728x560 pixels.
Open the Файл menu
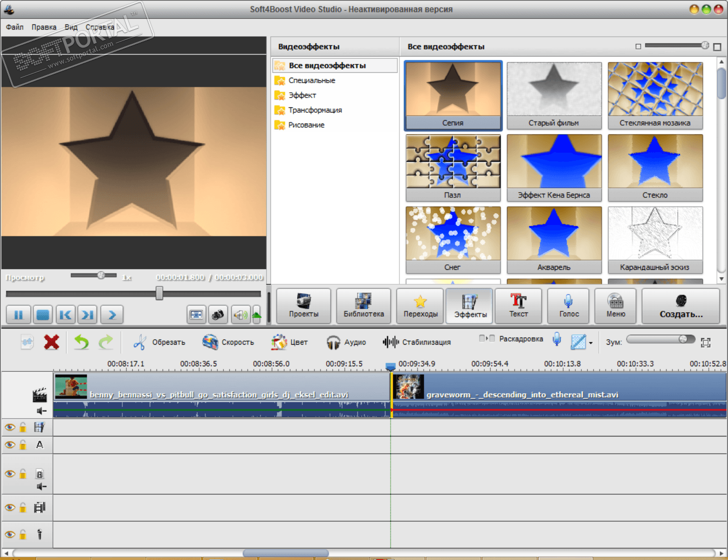coord(15,27)
